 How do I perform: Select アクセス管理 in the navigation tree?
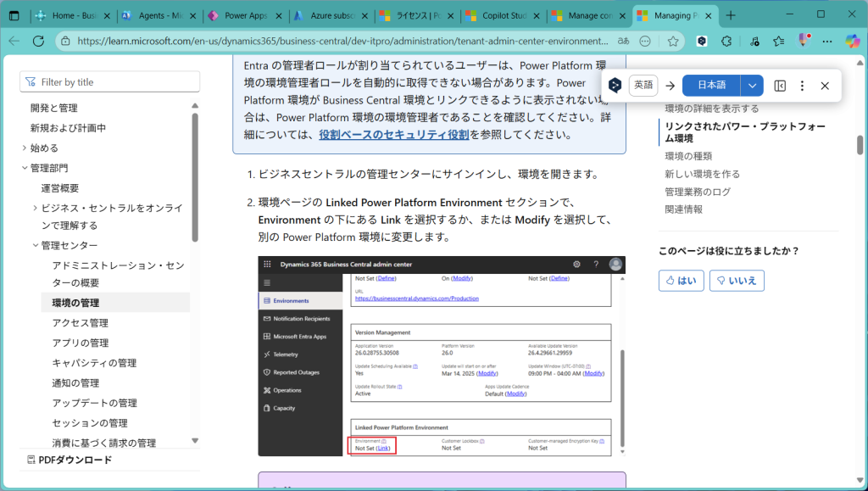81,323
